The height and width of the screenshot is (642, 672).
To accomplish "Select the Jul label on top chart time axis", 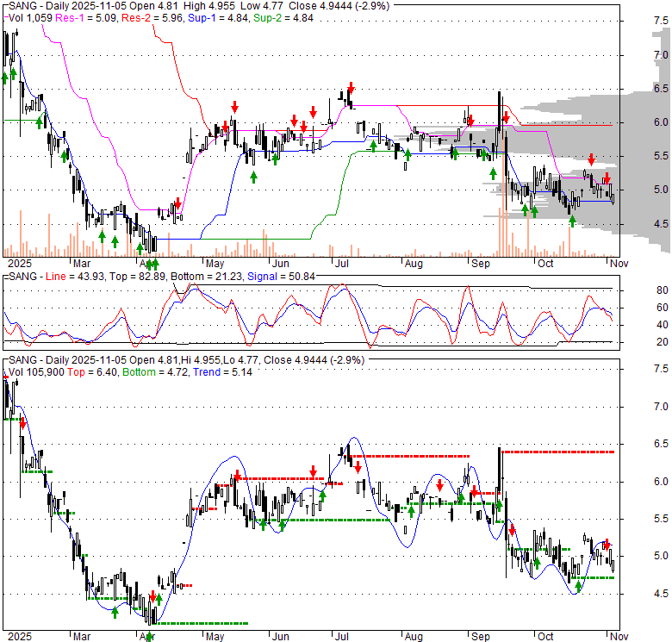I will tap(341, 263).
